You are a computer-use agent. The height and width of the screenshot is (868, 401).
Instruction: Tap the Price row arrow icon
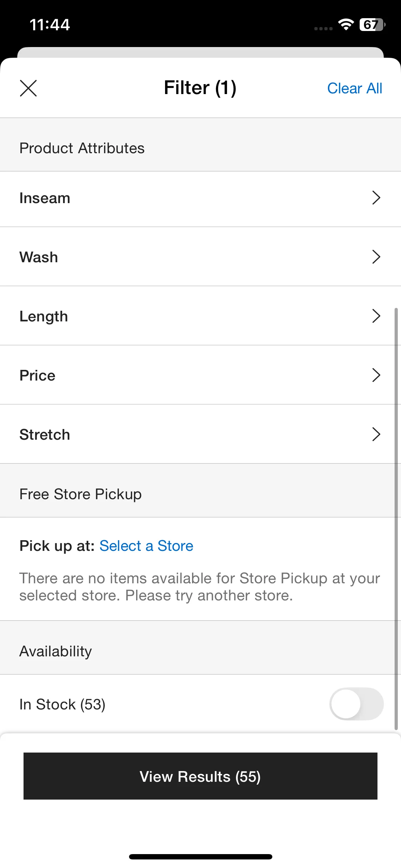[x=376, y=375]
